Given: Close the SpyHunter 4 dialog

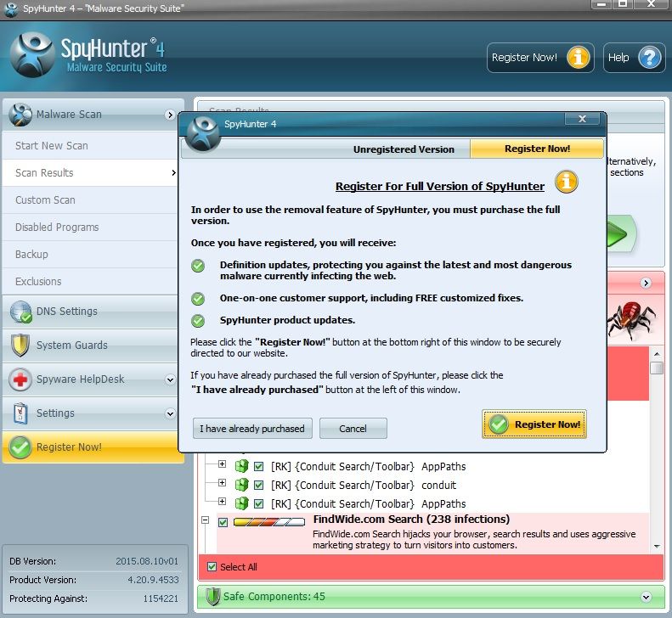Looking at the screenshot, I should point(582,119).
